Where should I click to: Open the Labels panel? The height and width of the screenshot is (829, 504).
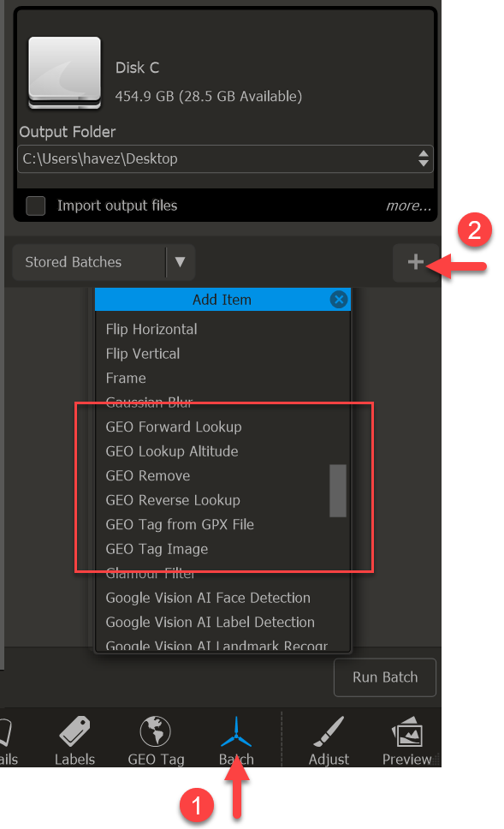tap(74, 741)
